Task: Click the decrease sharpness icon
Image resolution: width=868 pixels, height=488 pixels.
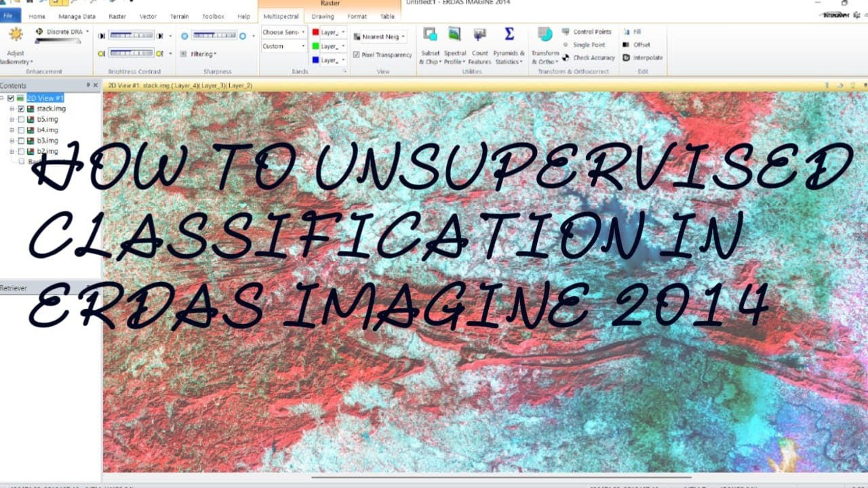Action: pyautogui.click(x=184, y=35)
